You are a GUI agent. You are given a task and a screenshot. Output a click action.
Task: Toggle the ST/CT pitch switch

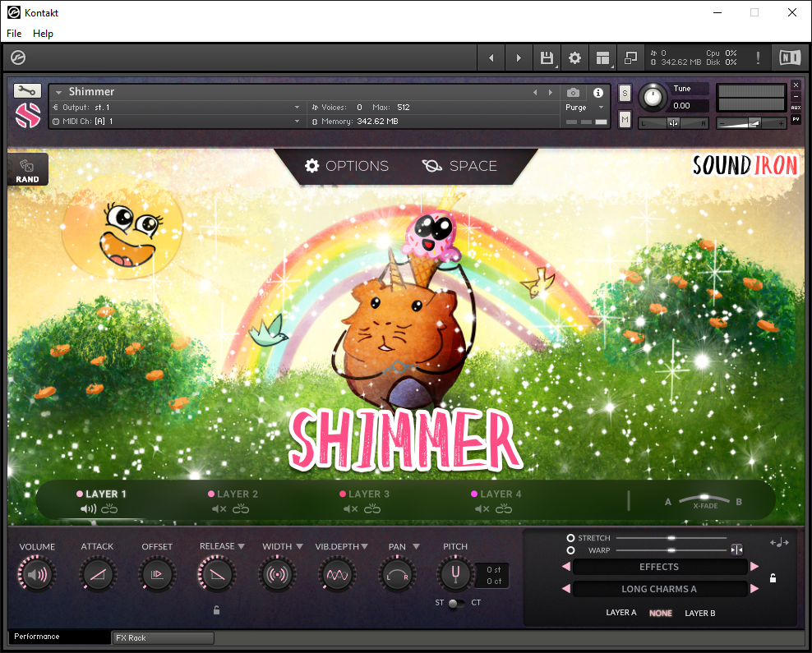[456, 604]
